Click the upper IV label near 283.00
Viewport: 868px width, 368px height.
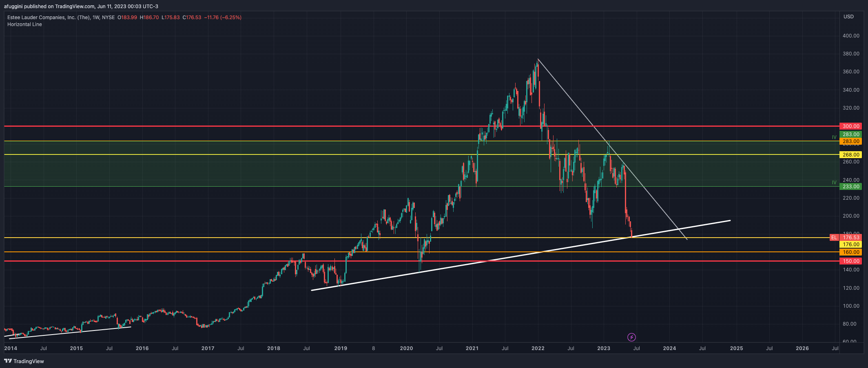click(x=834, y=137)
